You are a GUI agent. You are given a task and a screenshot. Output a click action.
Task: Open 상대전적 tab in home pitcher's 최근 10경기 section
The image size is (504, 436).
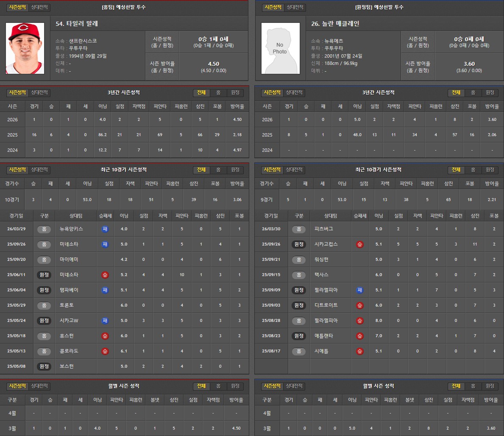click(x=40, y=170)
